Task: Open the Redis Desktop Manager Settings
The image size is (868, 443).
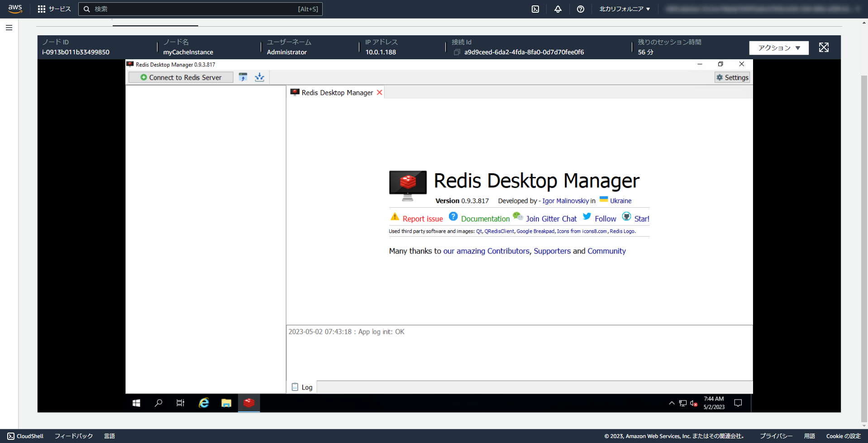Action: pyautogui.click(x=732, y=77)
